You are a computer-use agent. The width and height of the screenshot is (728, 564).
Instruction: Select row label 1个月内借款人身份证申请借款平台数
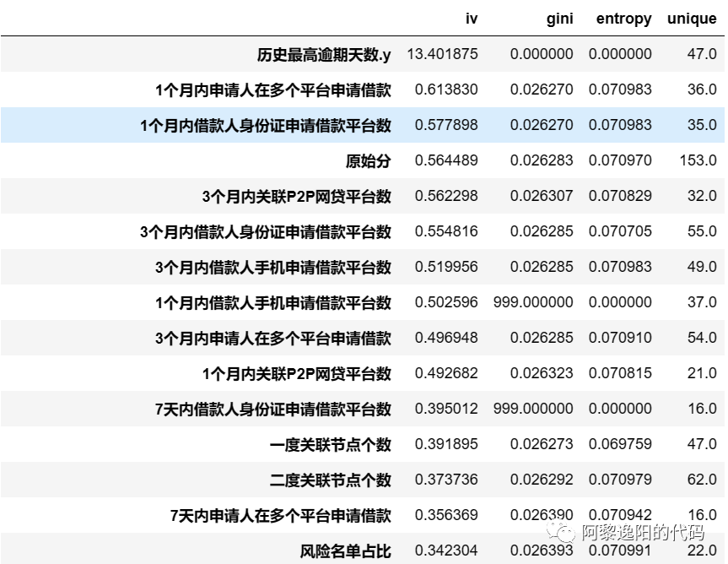pyautogui.click(x=266, y=126)
